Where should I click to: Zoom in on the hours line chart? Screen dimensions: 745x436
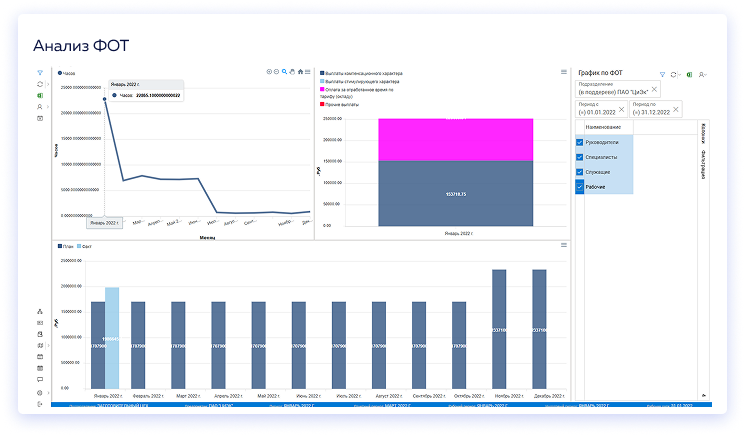tap(269, 72)
